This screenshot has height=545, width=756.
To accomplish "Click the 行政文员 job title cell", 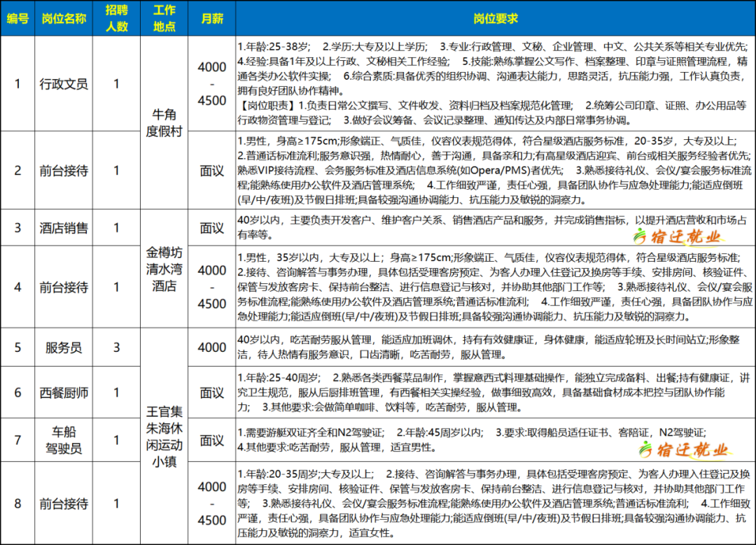I will click(x=64, y=84).
